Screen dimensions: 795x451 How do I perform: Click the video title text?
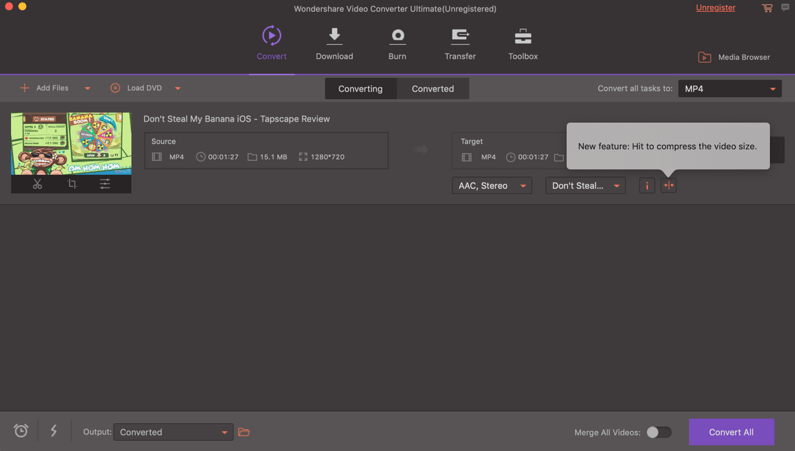click(236, 119)
